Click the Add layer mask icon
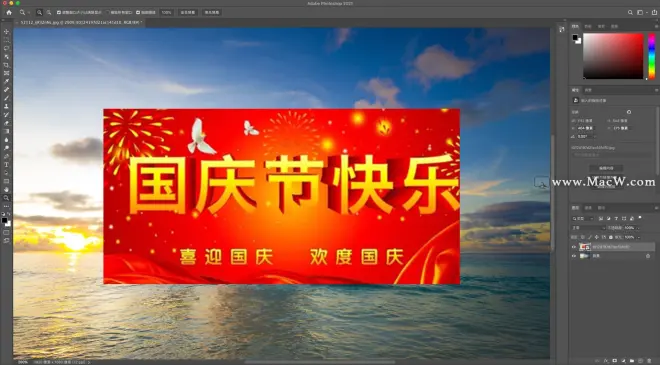This screenshot has width=660, height=365. [615, 361]
